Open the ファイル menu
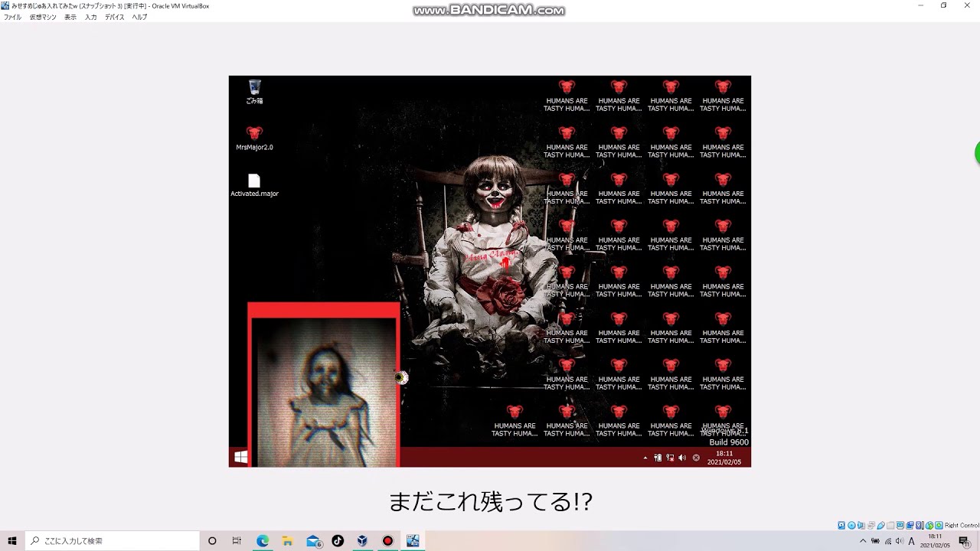The image size is (980, 551). 12,17
